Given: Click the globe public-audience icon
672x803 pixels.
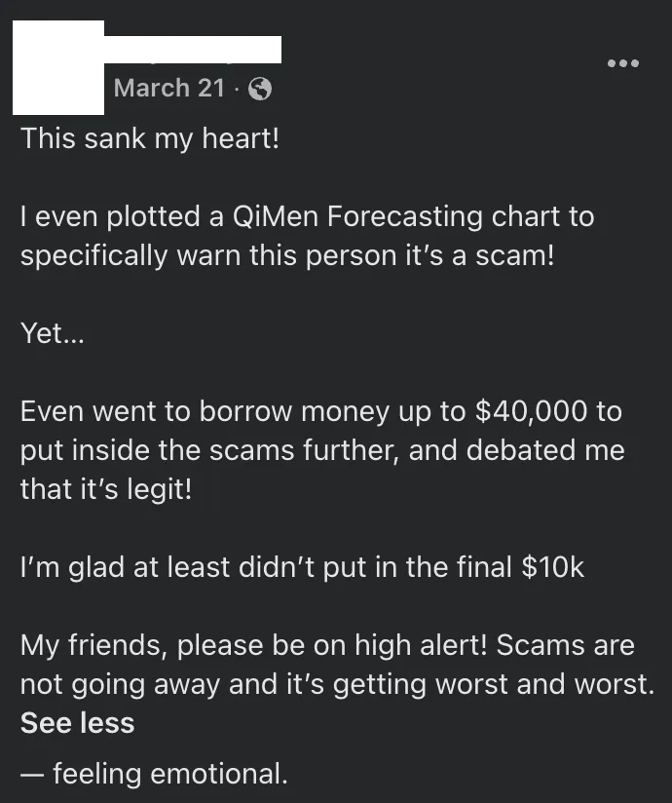Looking at the screenshot, I should 260,90.
